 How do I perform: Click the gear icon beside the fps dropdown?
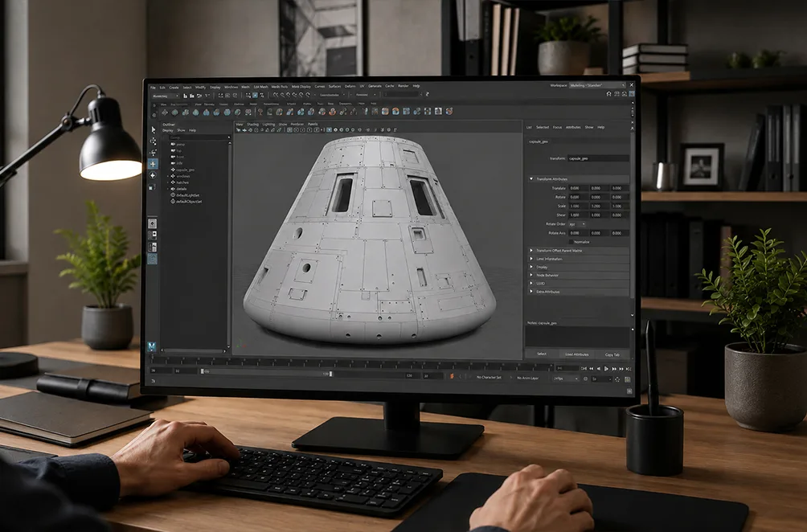point(585,379)
